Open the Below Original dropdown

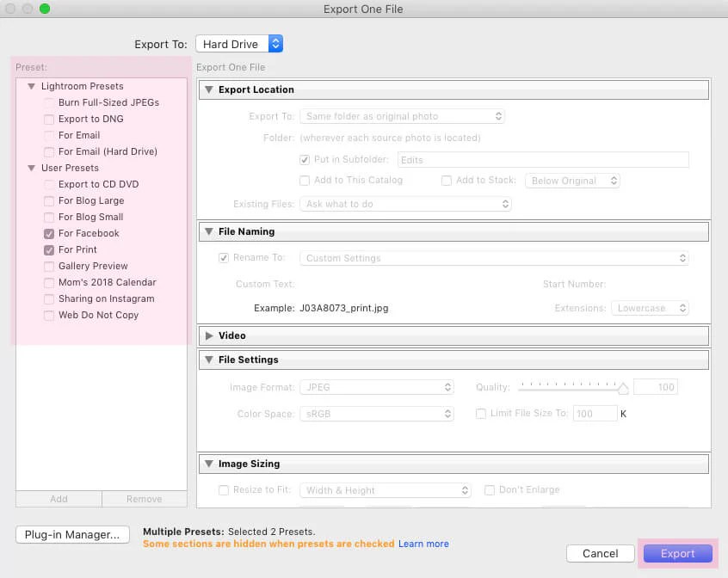[572, 181]
